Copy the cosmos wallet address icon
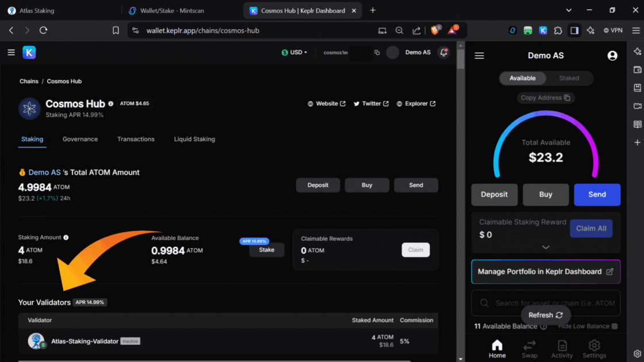This screenshot has width=644, height=362. point(377,52)
